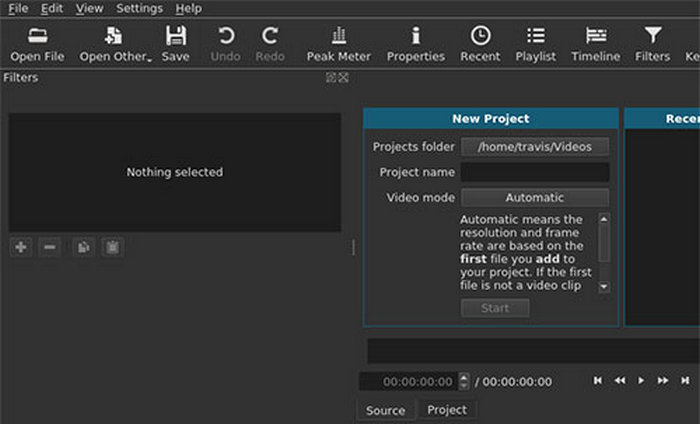This screenshot has width=700, height=424.
Task: Open the Video mode Automatic dropdown
Action: coord(535,198)
